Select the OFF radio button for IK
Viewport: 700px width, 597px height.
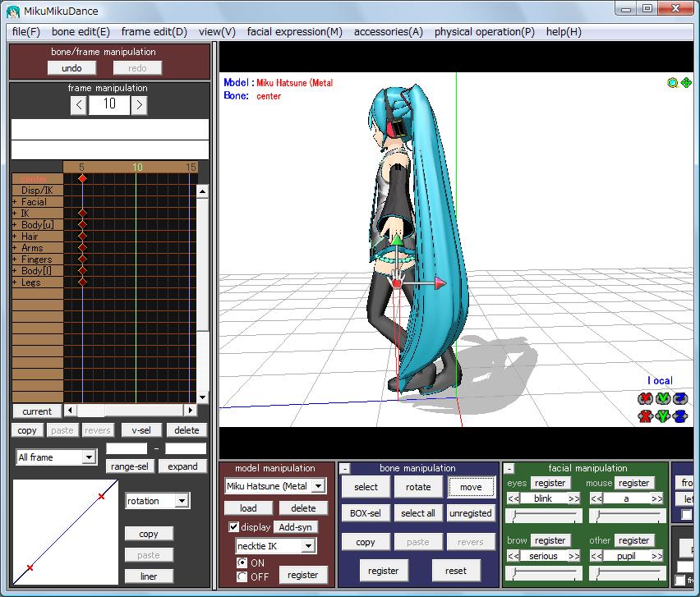pyautogui.click(x=242, y=577)
